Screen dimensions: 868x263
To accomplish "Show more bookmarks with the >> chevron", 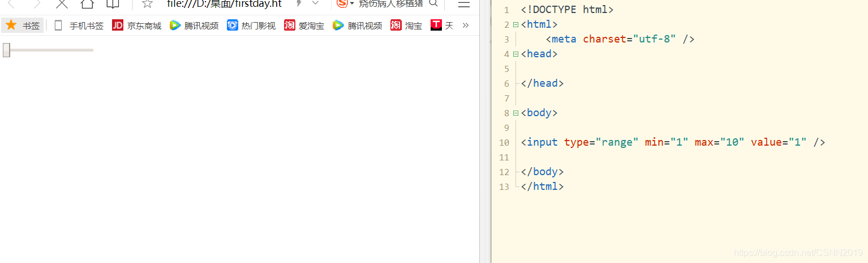I will point(466,26).
